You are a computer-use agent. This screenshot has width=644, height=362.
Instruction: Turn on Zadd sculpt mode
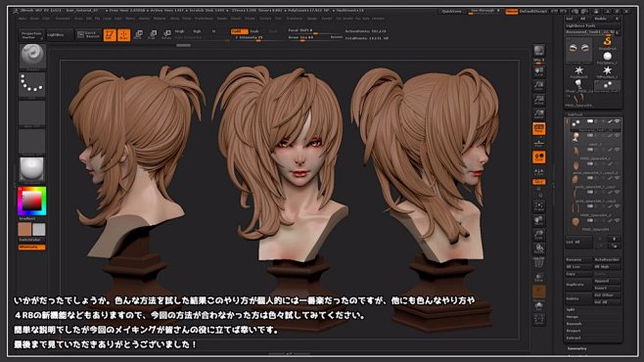(239, 31)
